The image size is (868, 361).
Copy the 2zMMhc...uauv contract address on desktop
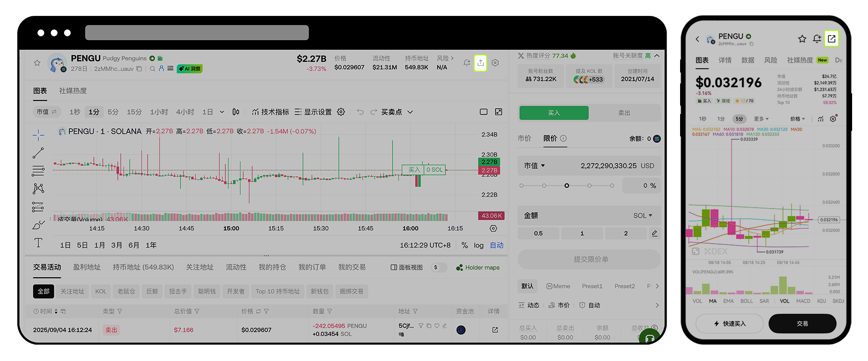tap(139, 69)
